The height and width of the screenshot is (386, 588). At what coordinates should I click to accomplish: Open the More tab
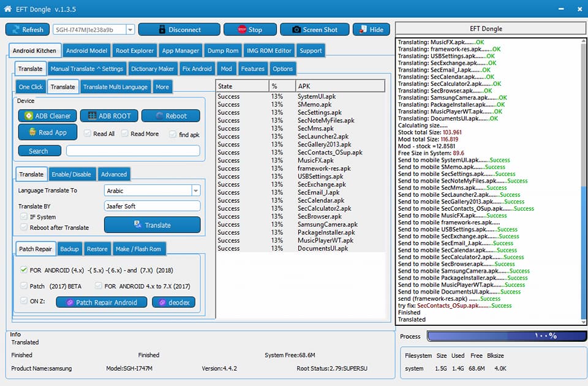point(162,87)
